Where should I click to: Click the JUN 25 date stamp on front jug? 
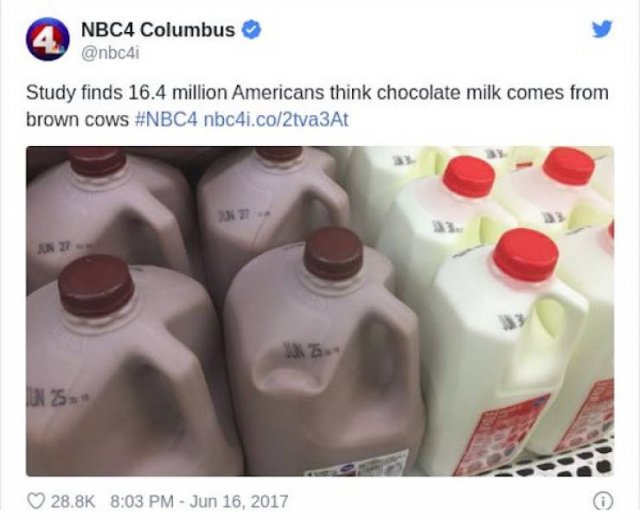point(311,350)
